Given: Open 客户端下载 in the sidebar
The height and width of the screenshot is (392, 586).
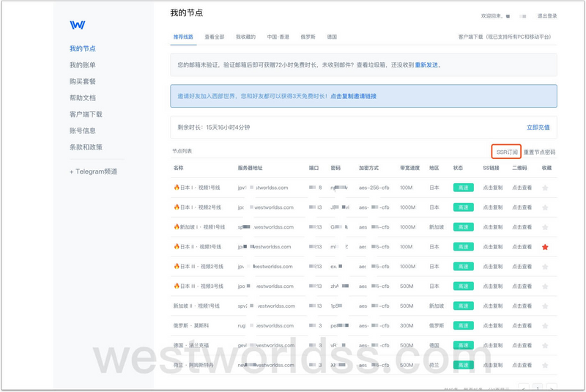Looking at the screenshot, I should tap(86, 114).
